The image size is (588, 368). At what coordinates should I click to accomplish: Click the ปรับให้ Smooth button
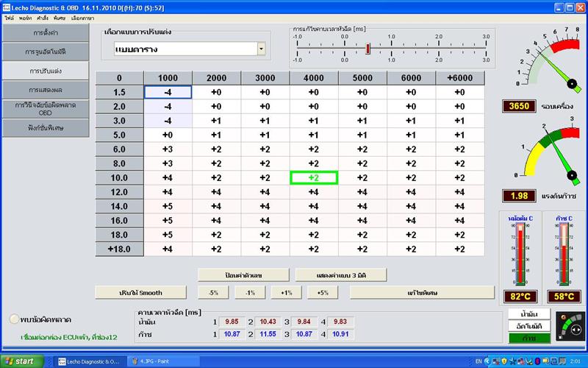point(140,292)
